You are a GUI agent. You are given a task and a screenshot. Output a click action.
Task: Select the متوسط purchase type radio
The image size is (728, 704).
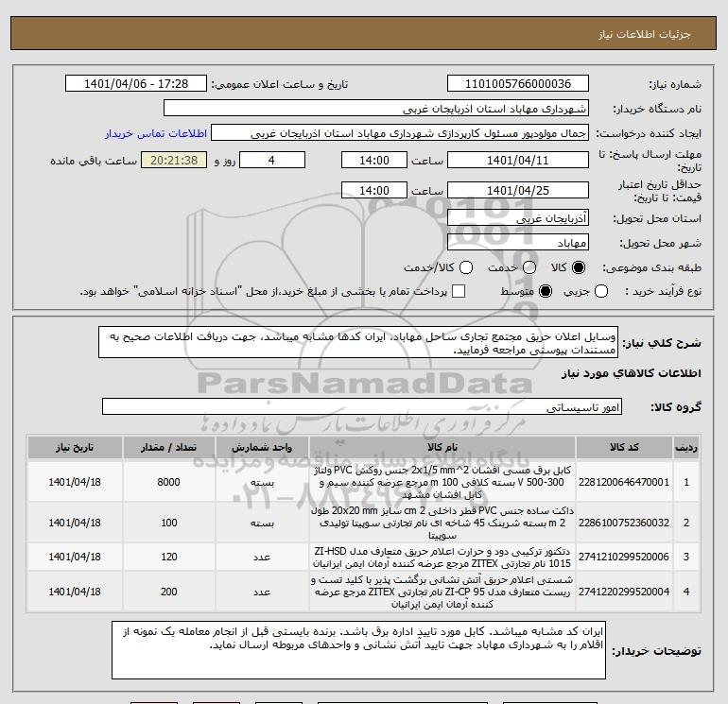point(546,291)
